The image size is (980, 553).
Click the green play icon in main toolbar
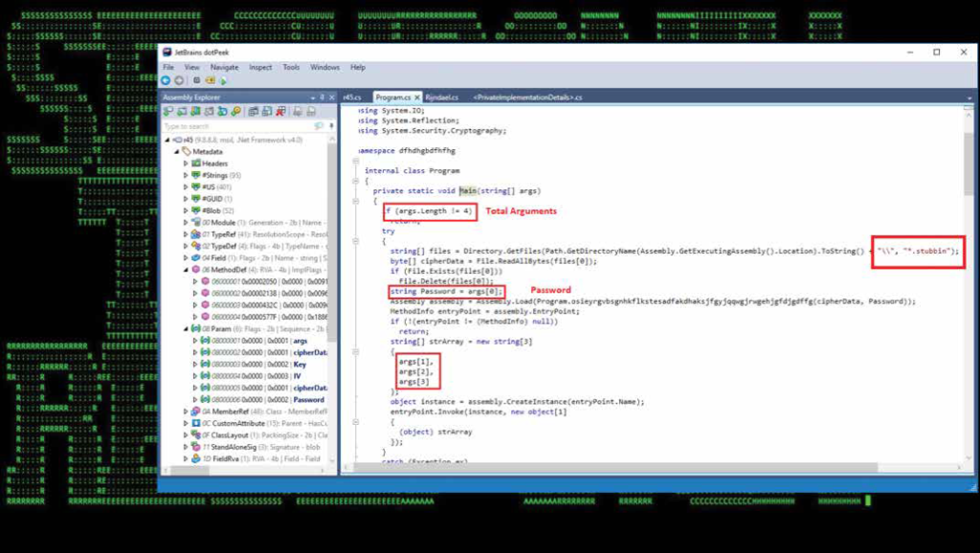[223, 81]
